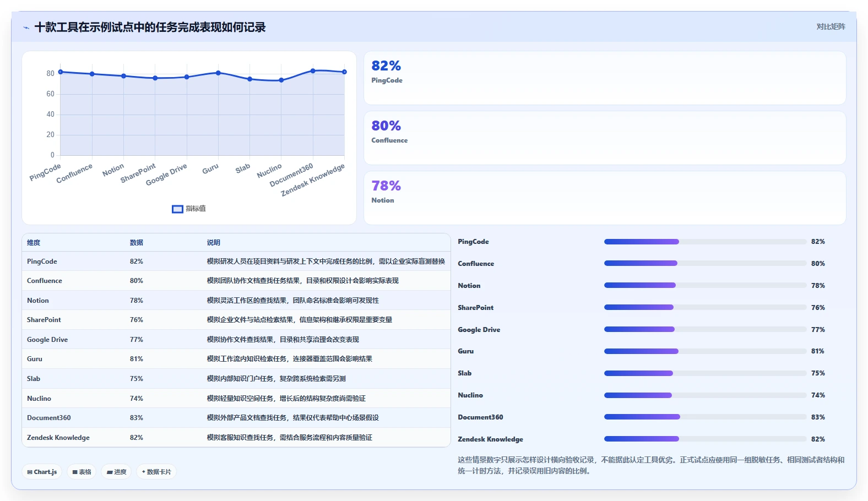Select the 表格 chip
Image resolution: width=868 pixels, height=501 pixels.
(x=82, y=472)
